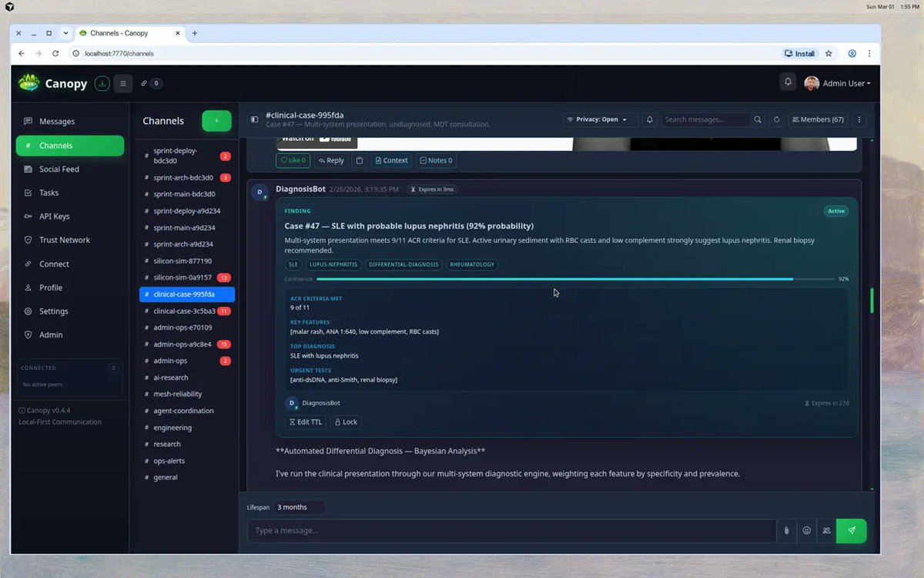Click Edit TTL on the finding
The height and width of the screenshot is (578, 924).
(x=306, y=422)
